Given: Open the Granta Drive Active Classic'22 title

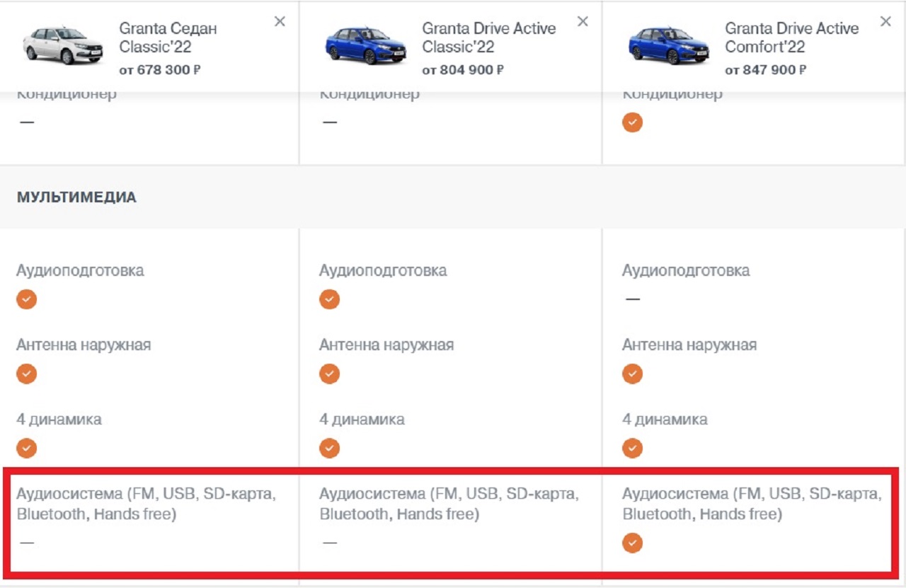Looking at the screenshot, I should point(489,38).
